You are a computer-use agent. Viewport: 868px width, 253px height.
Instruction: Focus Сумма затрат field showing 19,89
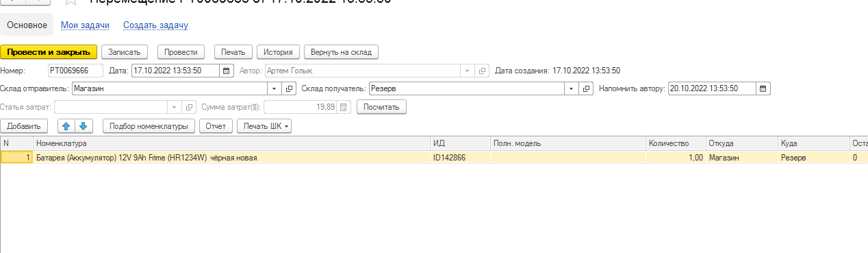[301, 107]
